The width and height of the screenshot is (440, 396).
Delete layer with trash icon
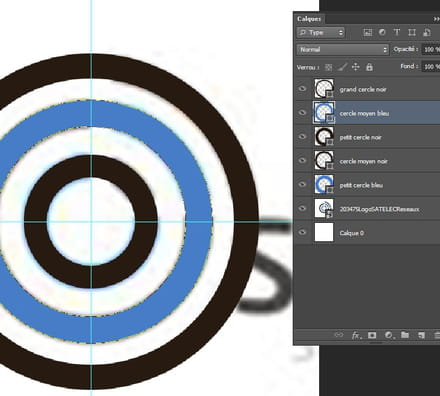[x=437, y=335]
